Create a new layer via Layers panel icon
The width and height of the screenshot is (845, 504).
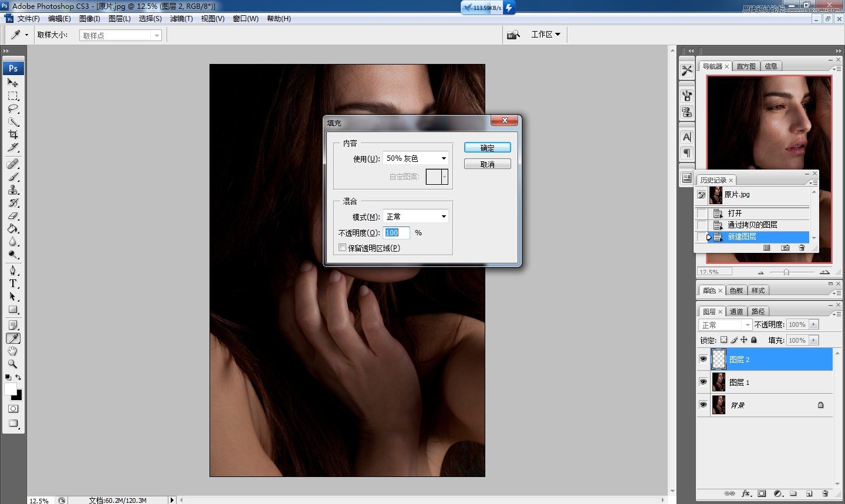point(809,493)
